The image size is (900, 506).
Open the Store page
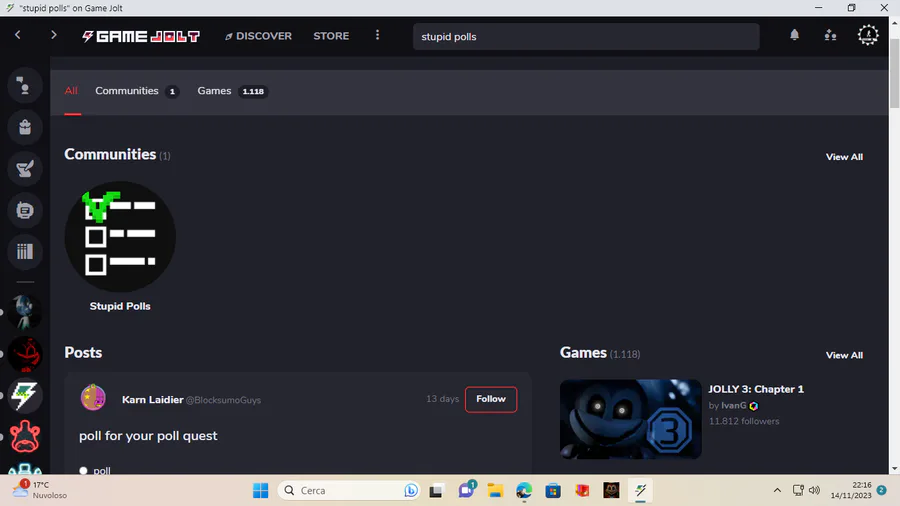click(331, 36)
